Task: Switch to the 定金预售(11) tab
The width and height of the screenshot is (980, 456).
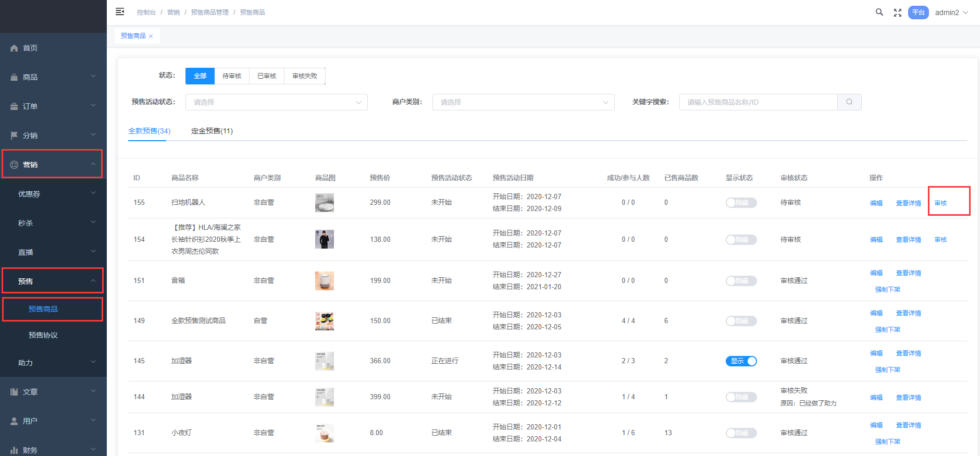Action: [x=212, y=131]
